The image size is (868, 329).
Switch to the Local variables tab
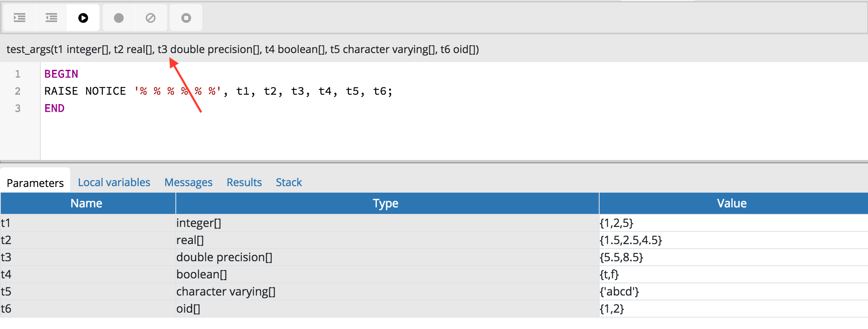(114, 182)
